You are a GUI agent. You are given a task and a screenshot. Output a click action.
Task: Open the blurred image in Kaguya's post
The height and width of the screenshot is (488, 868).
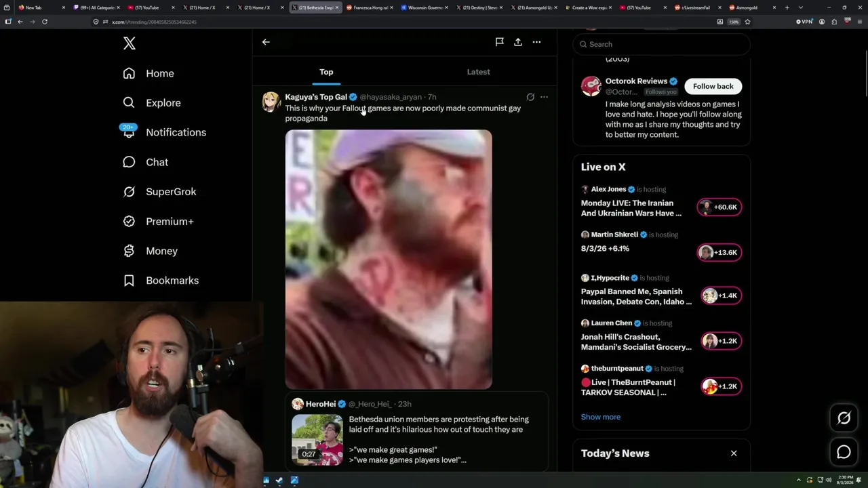tap(389, 260)
